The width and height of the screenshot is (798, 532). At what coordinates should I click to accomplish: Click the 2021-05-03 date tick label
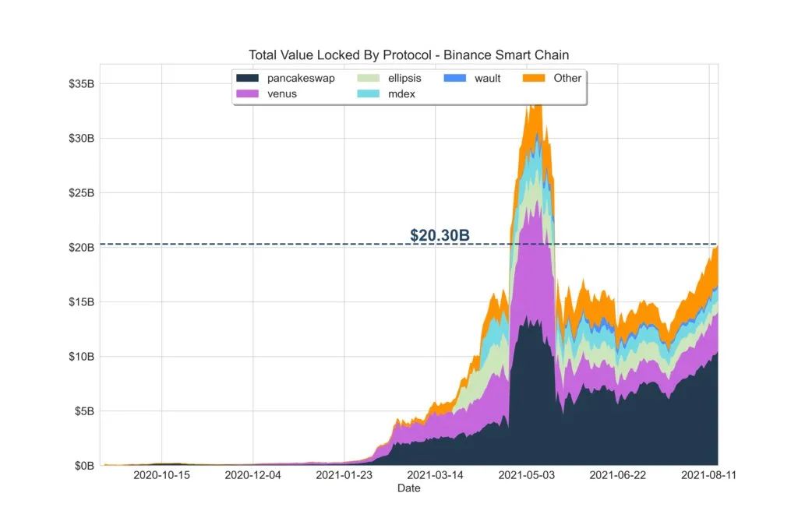pyautogui.click(x=526, y=475)
